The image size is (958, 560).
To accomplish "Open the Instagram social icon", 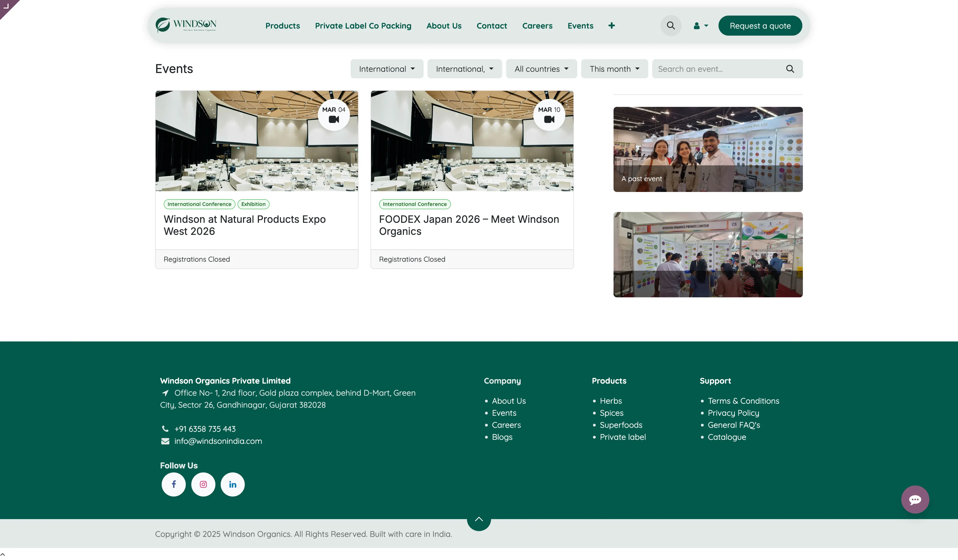I will (x=203, y=484).
